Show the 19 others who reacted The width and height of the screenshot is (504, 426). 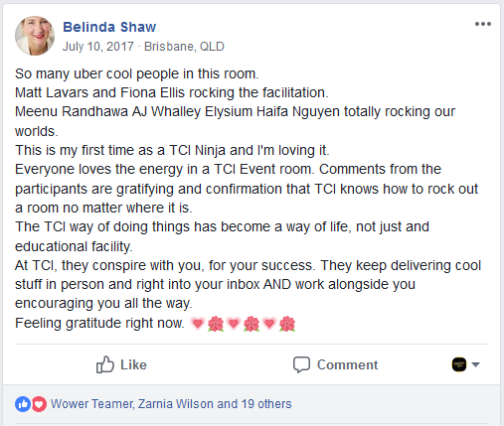click(266, 404)
